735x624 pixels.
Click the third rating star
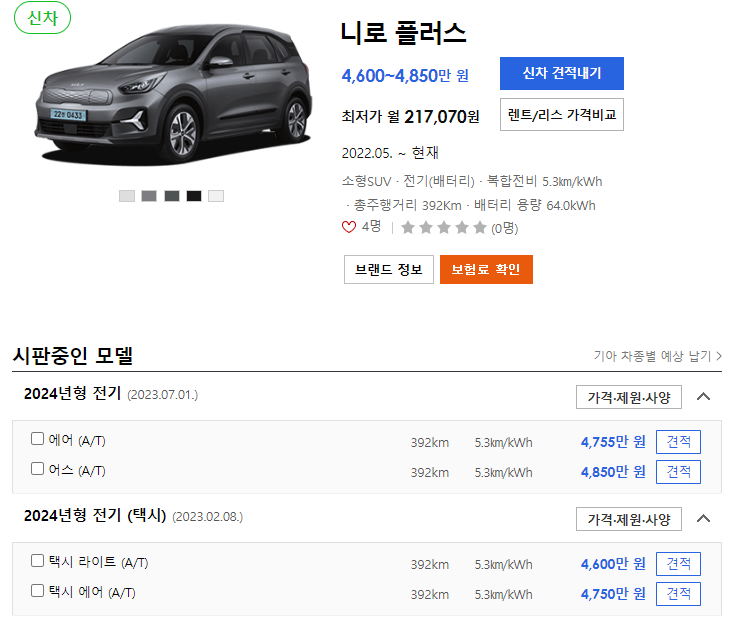click(444, 228)
